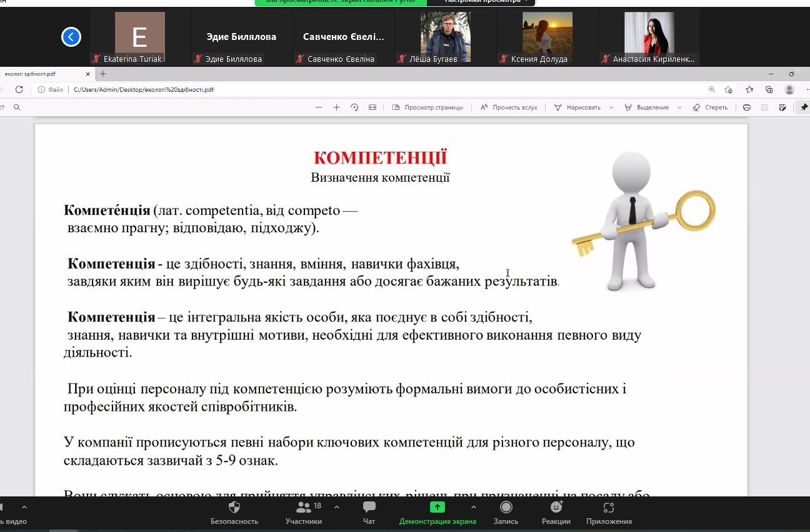Image resolution: width=810 pixels, height=532 pixels.
Task: Select Лёша Бугаев's video thumbnail
Action: [445, 37]
